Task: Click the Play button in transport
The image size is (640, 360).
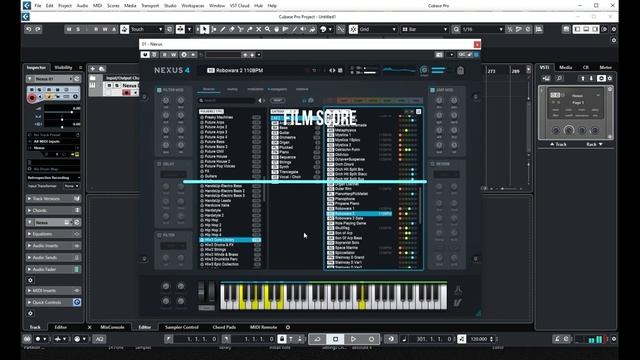Action: [353, 339]
